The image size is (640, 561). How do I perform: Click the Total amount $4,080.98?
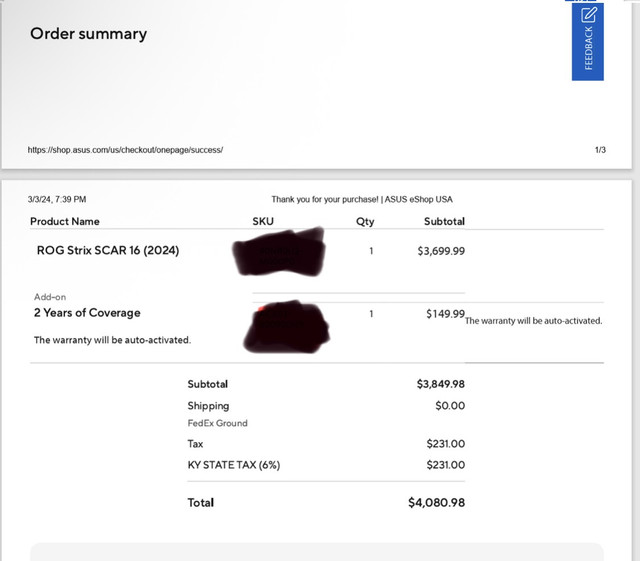(x=436, y=503)
